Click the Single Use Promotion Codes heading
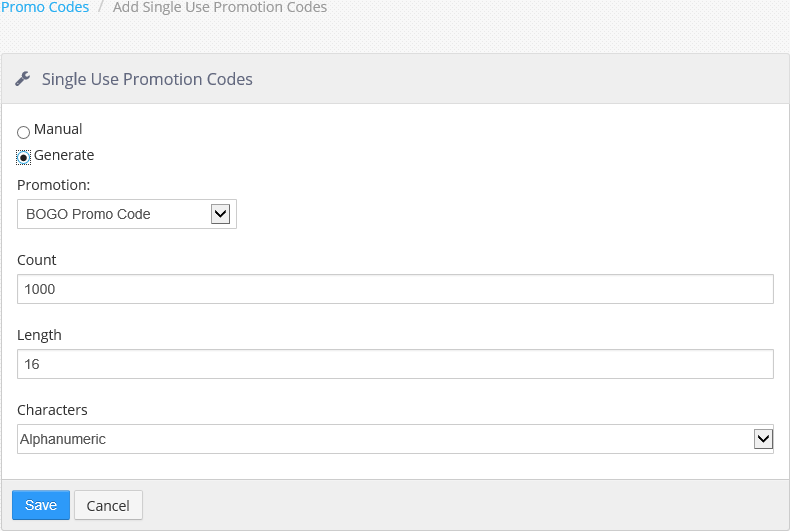The image size is (790, 531). (x=147, y=79)
